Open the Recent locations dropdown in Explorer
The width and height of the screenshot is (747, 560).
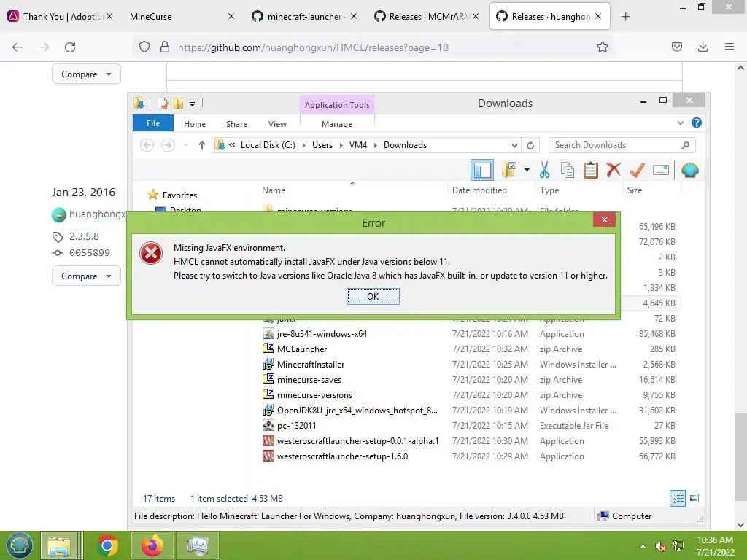186,145
